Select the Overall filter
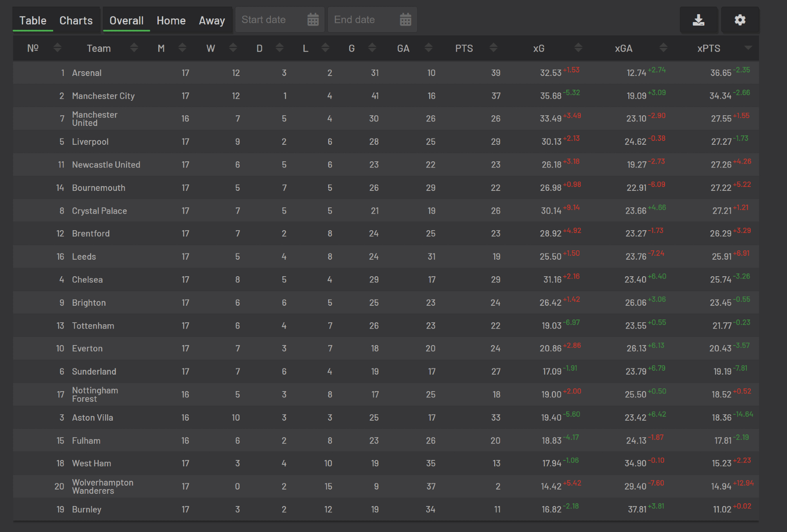The height and width of the screenshot is (532, 787). (126, 20)
